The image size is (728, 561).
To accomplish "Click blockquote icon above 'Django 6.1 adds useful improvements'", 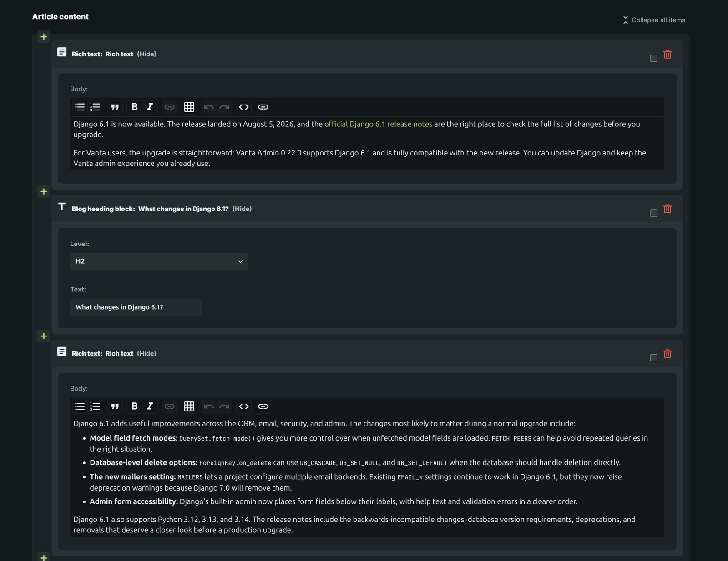I will pos(115,406).
